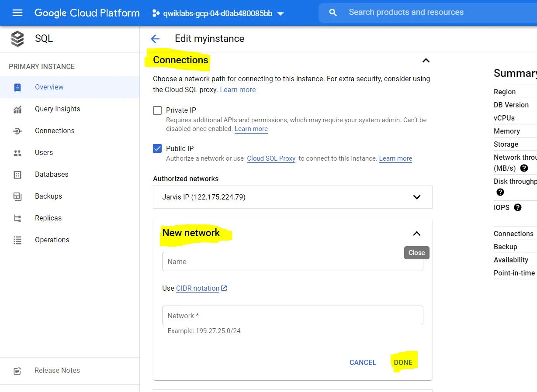
Task: Enable the Private IP checkbox
Action: (157, 110)
